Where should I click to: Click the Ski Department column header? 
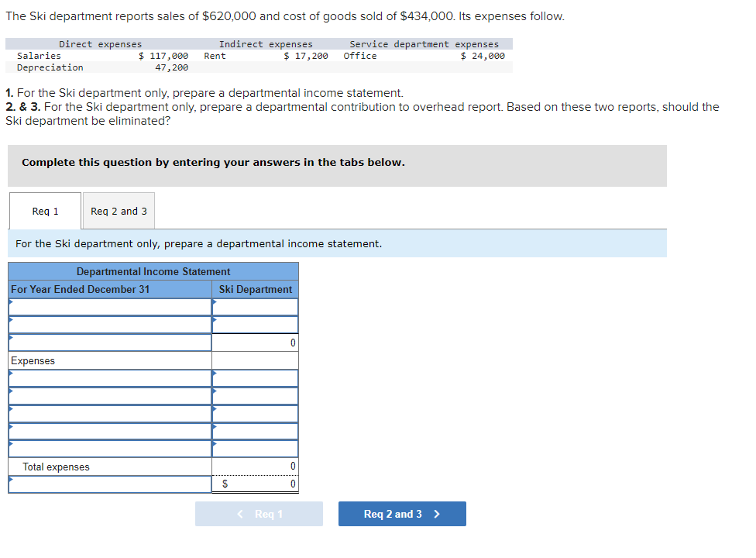click(255, 289)
